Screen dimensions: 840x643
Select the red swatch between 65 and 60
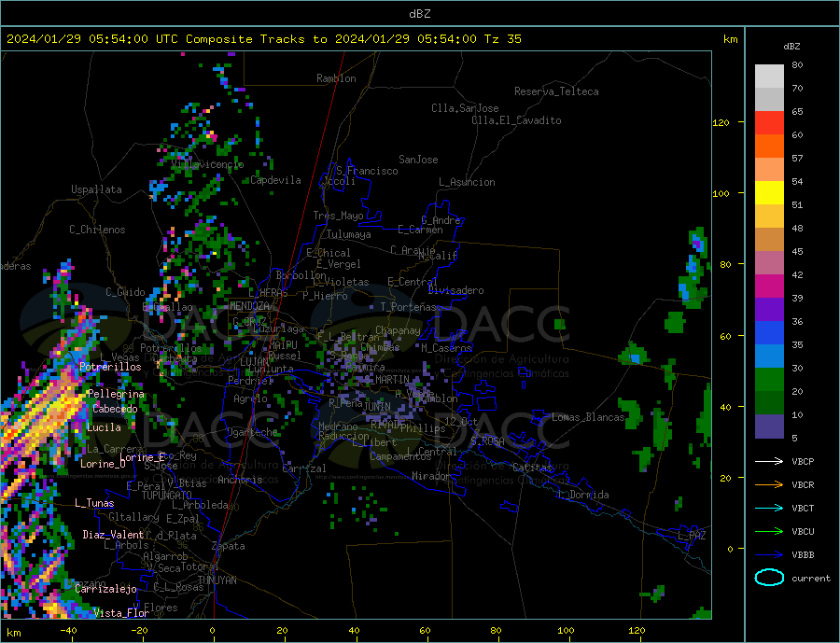(769, 122)
